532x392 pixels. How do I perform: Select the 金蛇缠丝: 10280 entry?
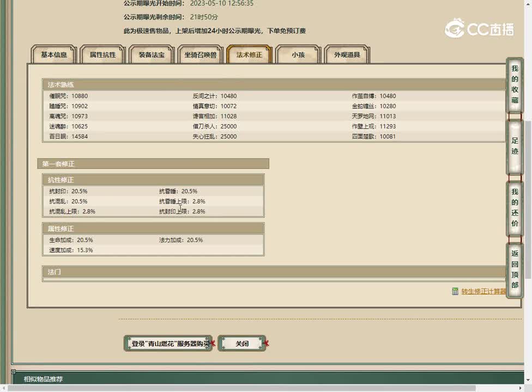[x=374, y=106]
